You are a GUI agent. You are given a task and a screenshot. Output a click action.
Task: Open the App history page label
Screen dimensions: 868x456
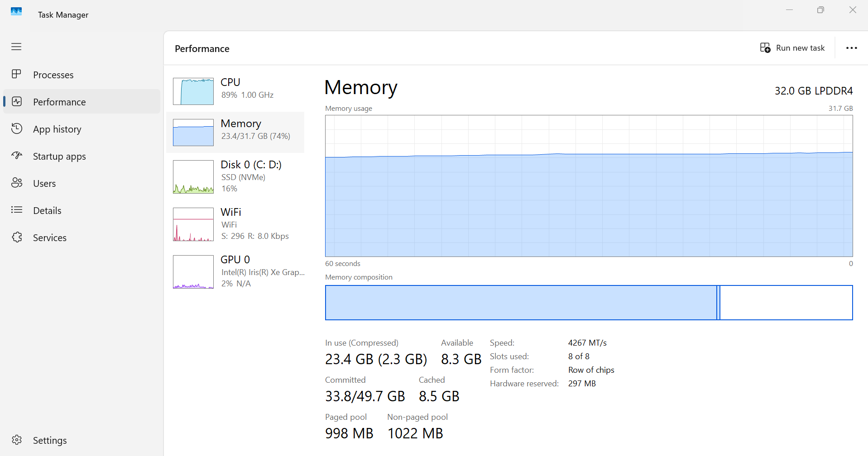(x=57, y=129)
